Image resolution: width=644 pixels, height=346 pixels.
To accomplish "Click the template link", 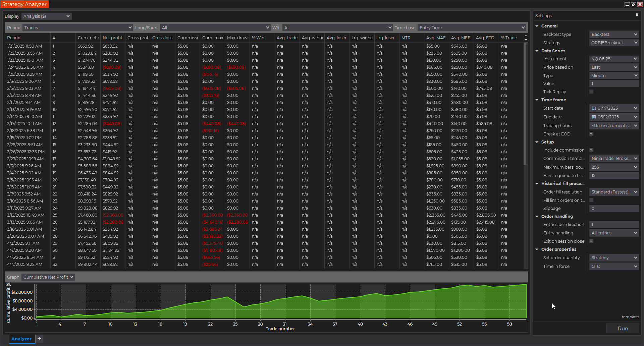I will click(x=630, y=317).
